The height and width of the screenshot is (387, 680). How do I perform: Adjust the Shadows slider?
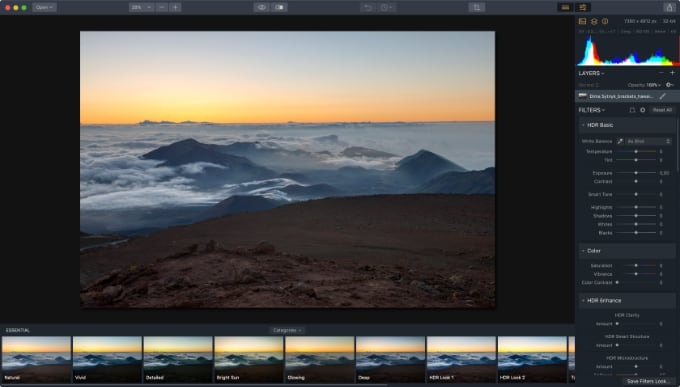tap(636, 216)
